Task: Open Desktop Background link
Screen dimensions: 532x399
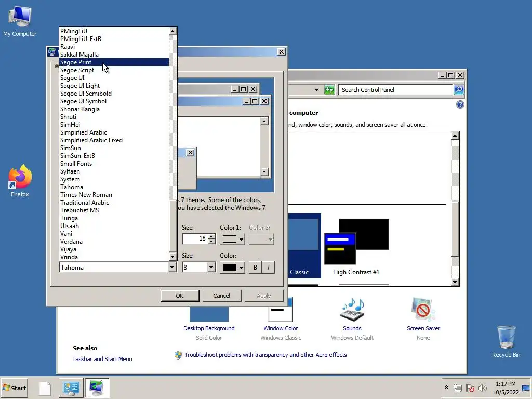Action: click(x=209, y=328)
